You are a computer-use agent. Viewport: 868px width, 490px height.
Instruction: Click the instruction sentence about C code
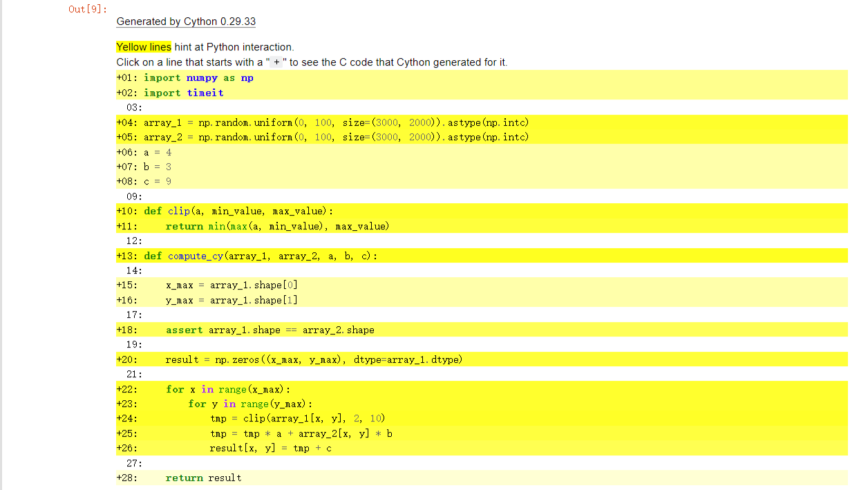[312, 62]
